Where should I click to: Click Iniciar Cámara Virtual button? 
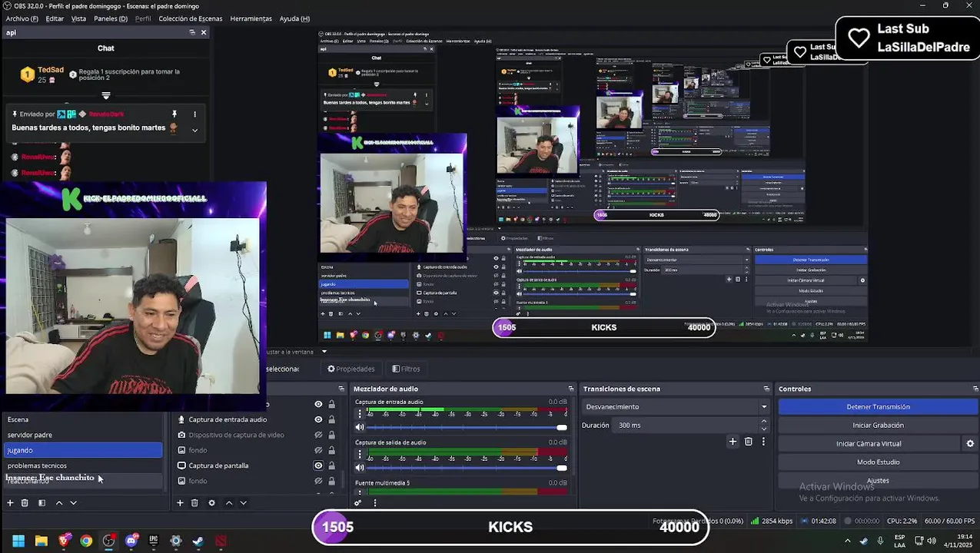pyautogui.click(x=869, y=444)
